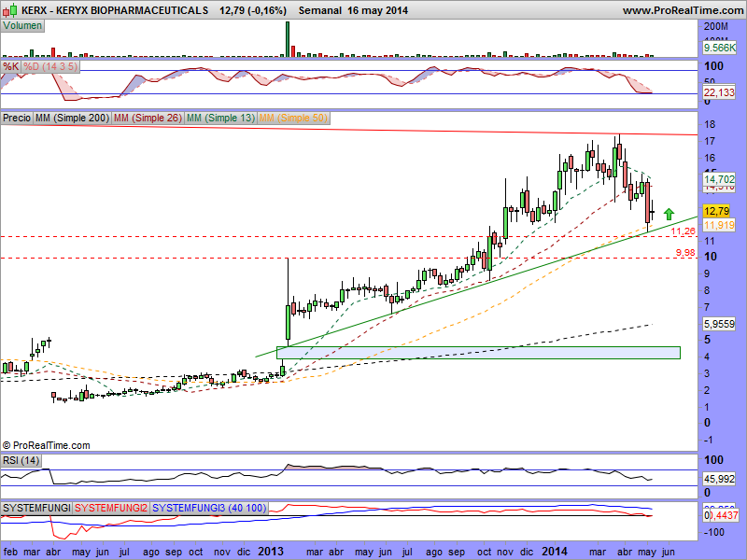The width and height of the screenshot is (747, 560).
Task: Click the 200M volume axis label
Action: 716,26
